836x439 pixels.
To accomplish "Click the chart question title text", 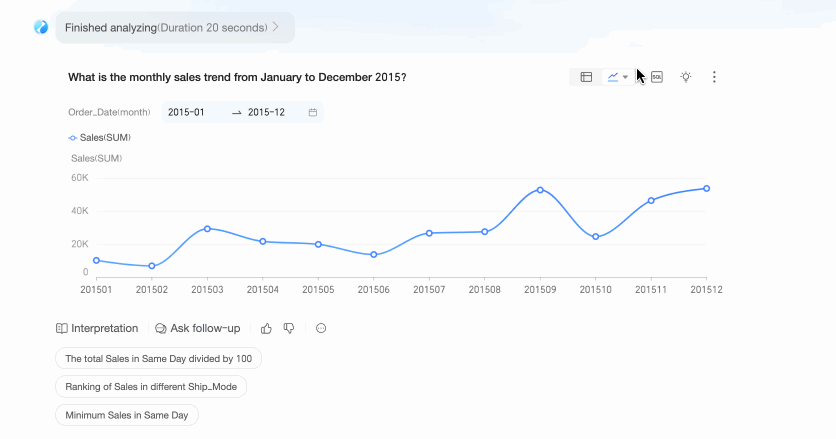I will pyautogui.click(x=237, y=77).
